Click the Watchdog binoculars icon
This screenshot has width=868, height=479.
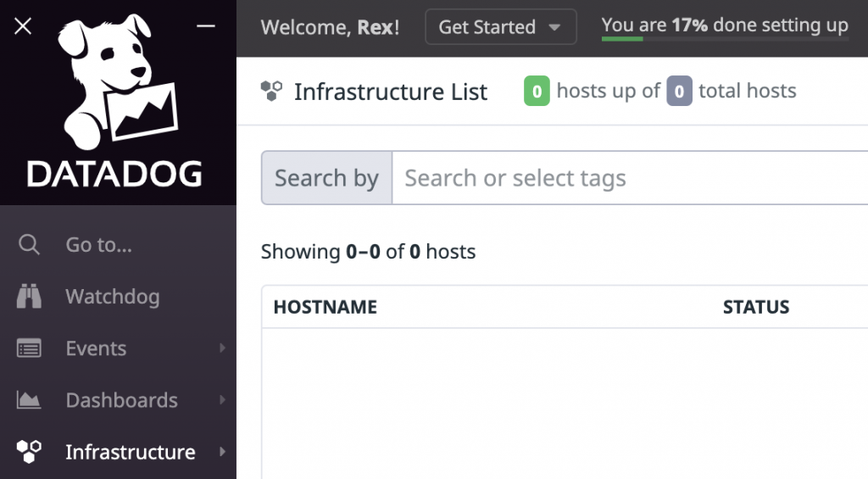click(29, 296)
